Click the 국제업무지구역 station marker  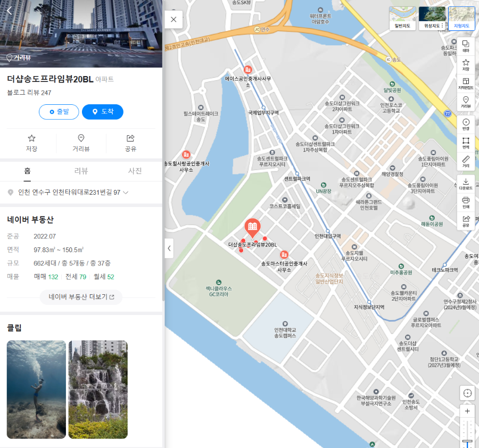[263, 107]
